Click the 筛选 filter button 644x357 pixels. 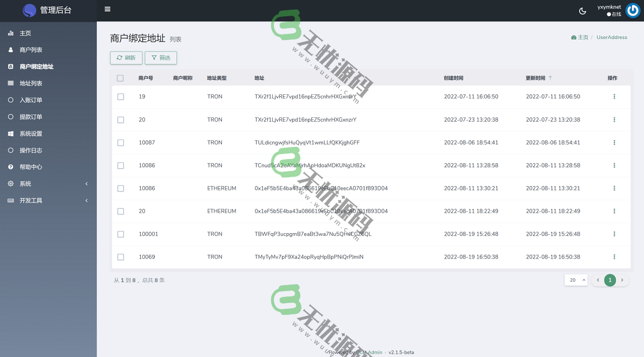coord(161,58)
